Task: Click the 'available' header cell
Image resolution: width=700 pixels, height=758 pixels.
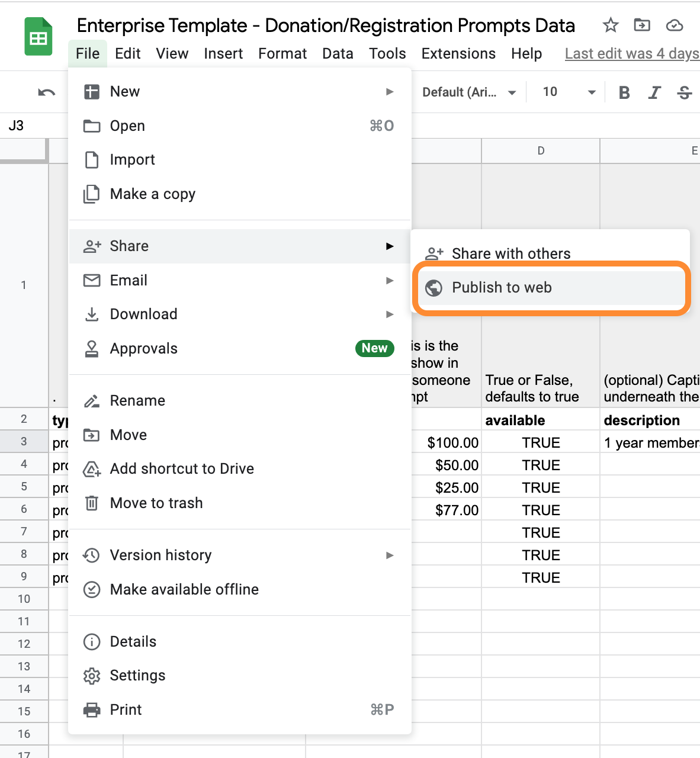Action: point(541,420)
